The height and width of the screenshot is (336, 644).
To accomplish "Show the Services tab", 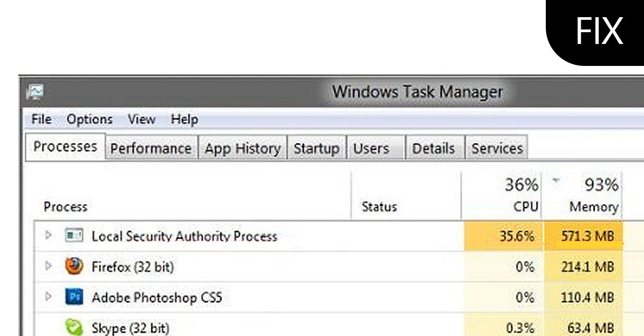I will tap(496, 148).
